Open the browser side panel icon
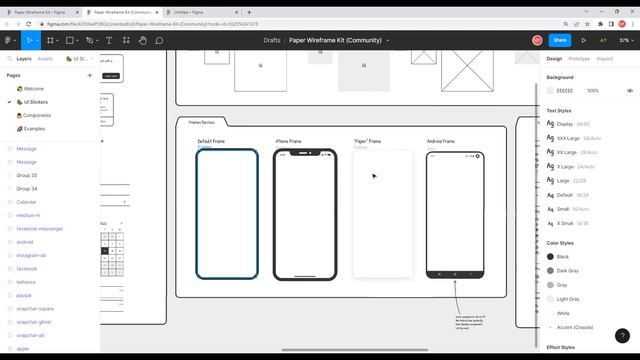This screenshot has width=640, height=360. pos(611,24)
